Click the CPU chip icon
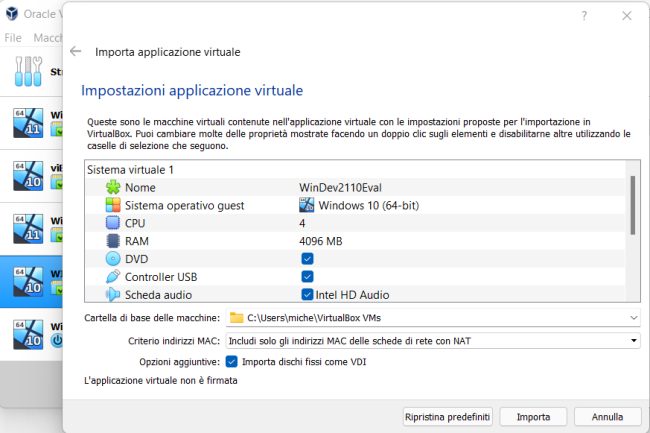The height and width of the screenshot is (433, 650). [113, 223]
